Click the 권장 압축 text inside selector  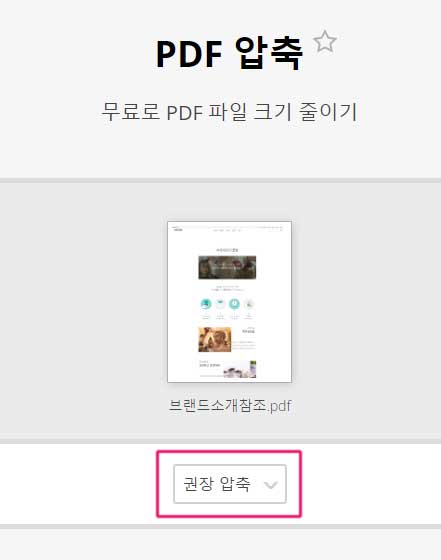[216, 484]
